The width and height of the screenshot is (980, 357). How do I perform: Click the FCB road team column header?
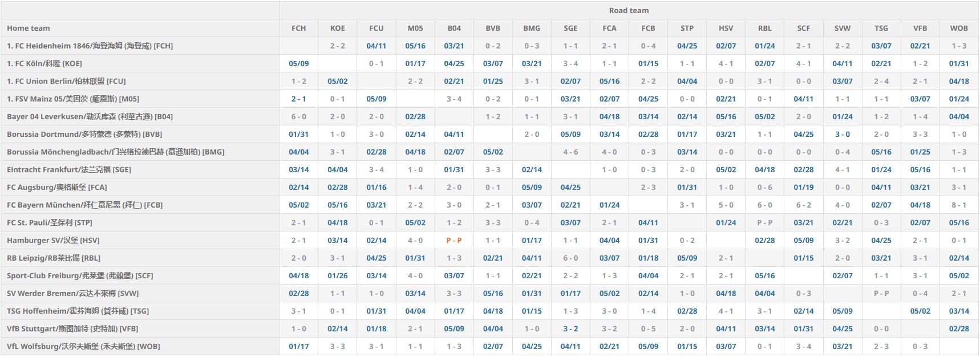point(648,28)
